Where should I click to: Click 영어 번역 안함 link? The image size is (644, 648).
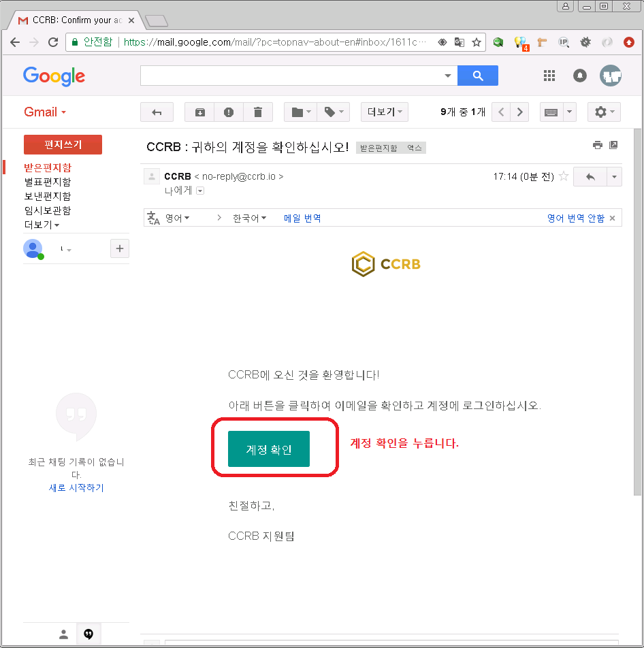pyautogui.click(x=575, y=218)
